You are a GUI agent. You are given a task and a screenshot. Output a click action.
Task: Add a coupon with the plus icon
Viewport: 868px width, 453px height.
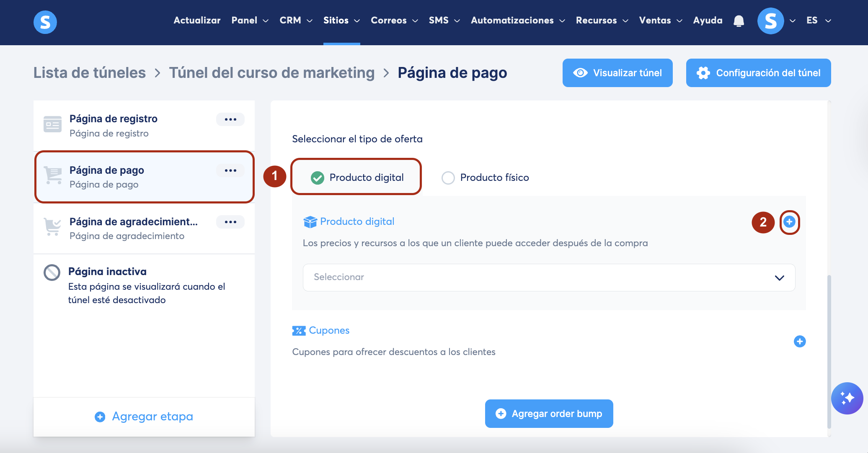pos(799,342)
